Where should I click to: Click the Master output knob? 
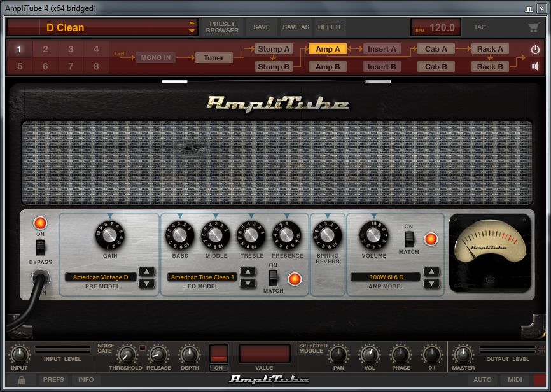coord(463,354)
